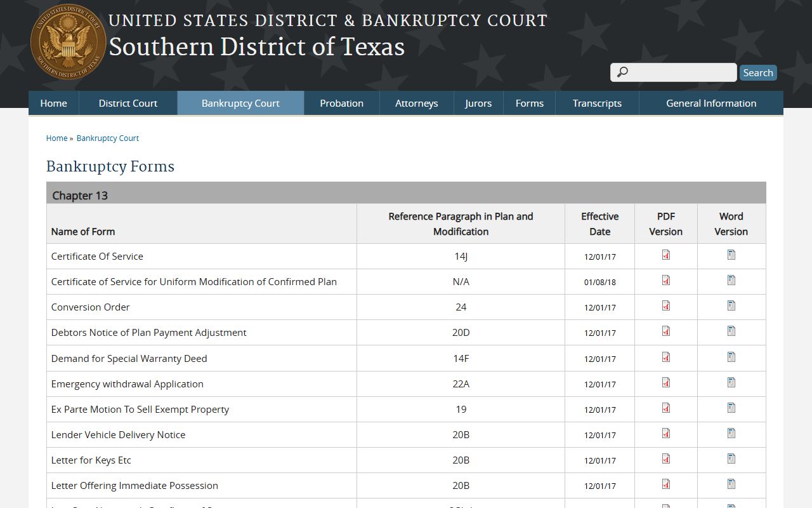Click the 22A reference paragraph cell

pos(461,384)
